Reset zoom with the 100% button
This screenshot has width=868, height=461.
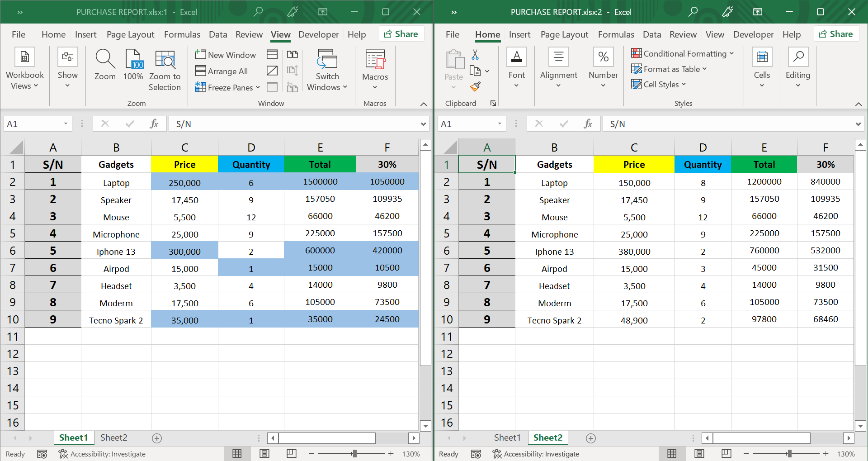point(133,69)
